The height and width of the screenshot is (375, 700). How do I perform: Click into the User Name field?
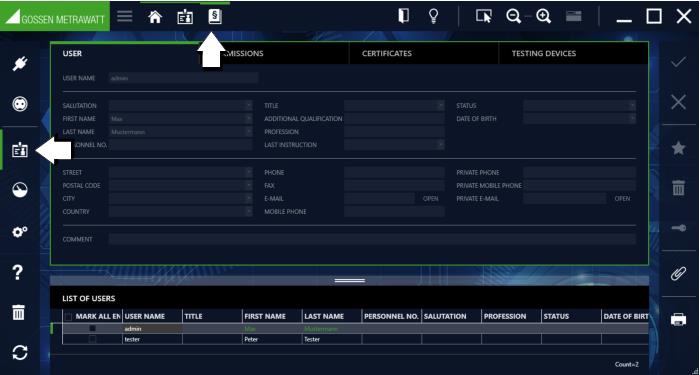[x=183, y=78]
